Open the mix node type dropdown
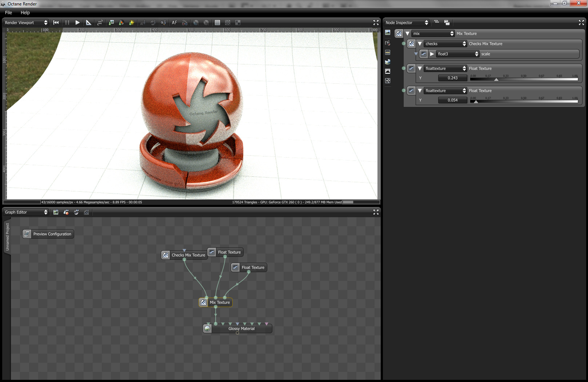 pyautogui.click(x=433, y=33)
